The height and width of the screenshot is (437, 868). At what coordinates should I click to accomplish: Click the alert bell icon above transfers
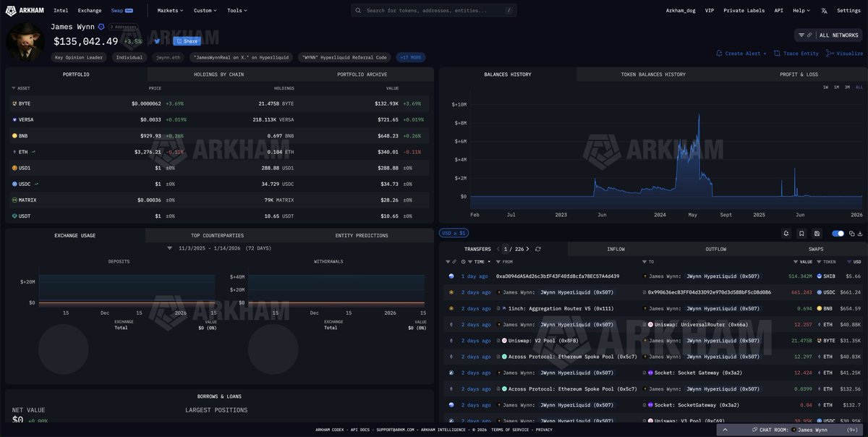pyautogui.click(x=786, y=234)
